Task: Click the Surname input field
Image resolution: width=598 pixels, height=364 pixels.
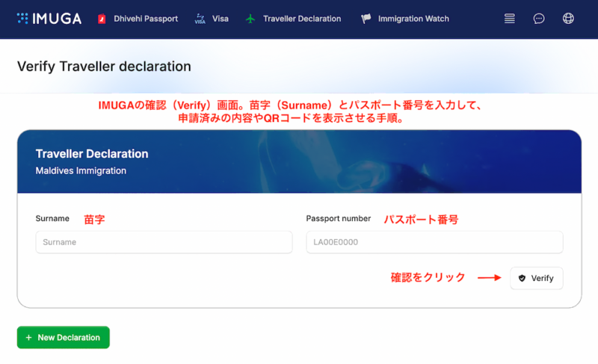Action: (x=164, y=242)
